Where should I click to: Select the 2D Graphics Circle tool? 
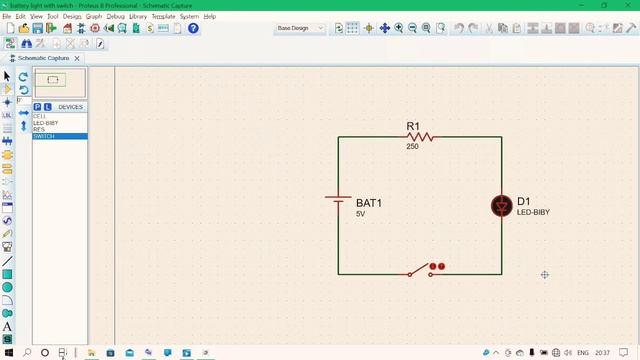[x=7, y=287]
